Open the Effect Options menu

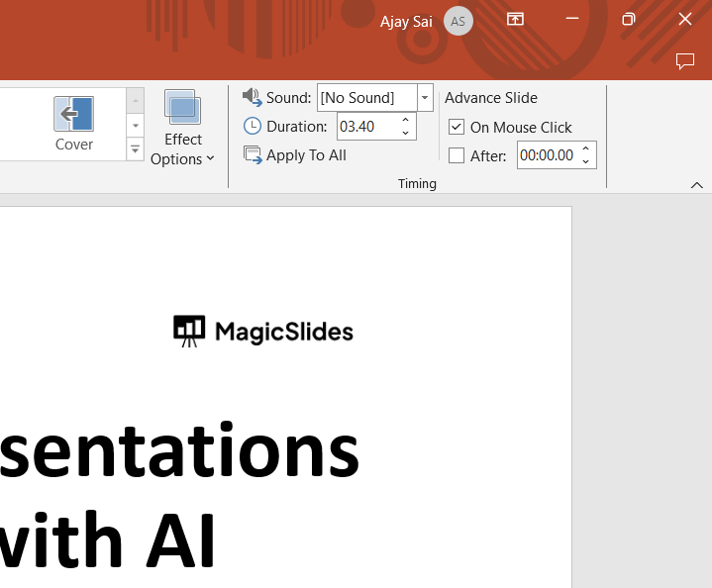[182, 129]
